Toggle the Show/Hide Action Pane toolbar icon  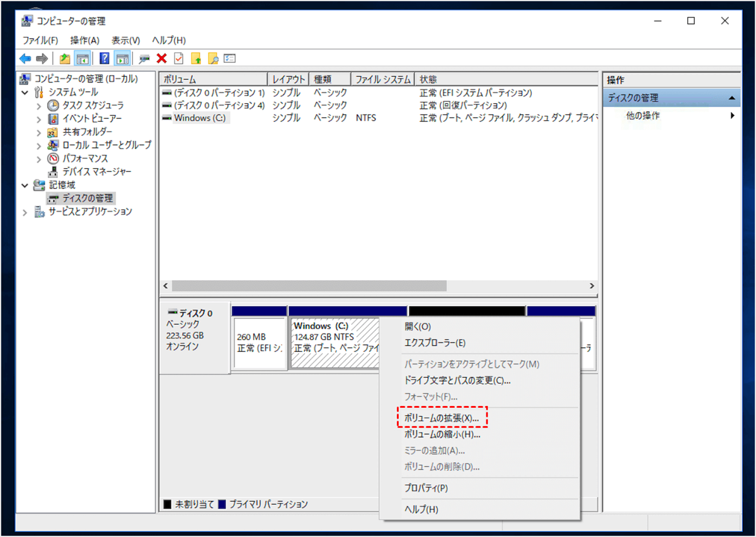122,59
